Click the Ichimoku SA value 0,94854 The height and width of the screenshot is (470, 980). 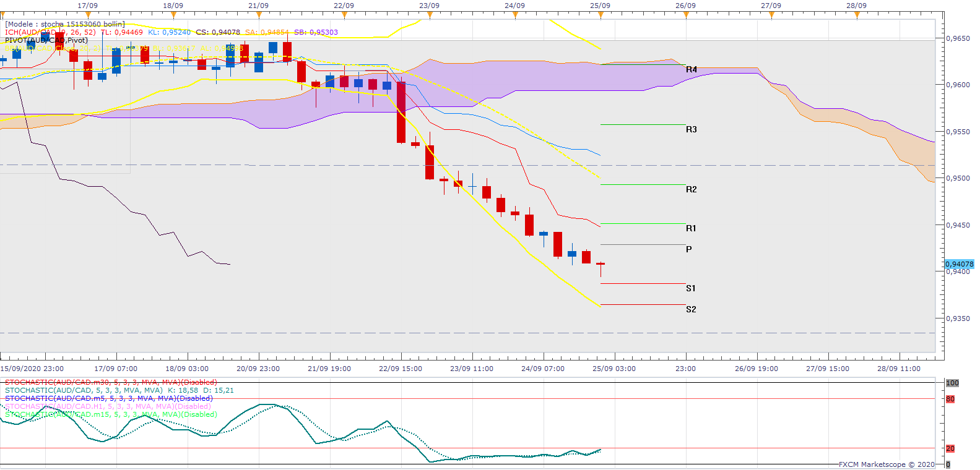(x=267, y=32)
